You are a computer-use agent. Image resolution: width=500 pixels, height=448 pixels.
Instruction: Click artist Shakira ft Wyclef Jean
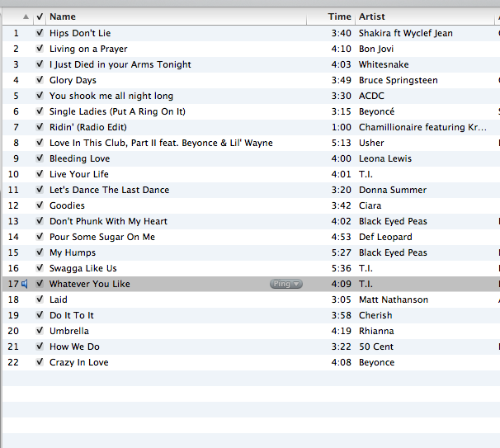coord(406,33)
